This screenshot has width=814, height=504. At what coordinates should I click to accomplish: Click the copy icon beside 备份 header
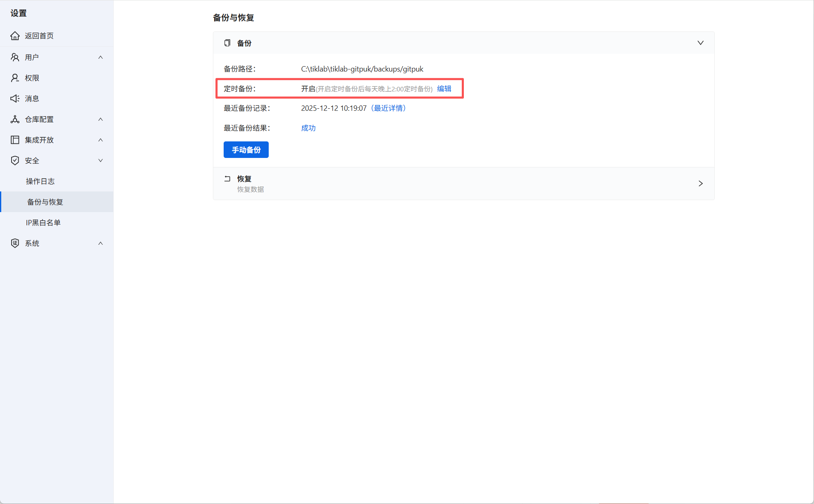(x=227, y=43)
